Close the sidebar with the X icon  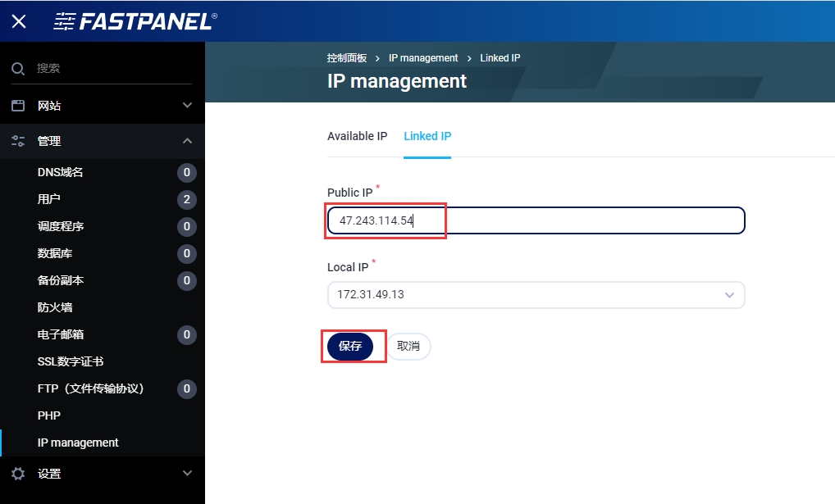pyautogui.click(x=19, y=21)
